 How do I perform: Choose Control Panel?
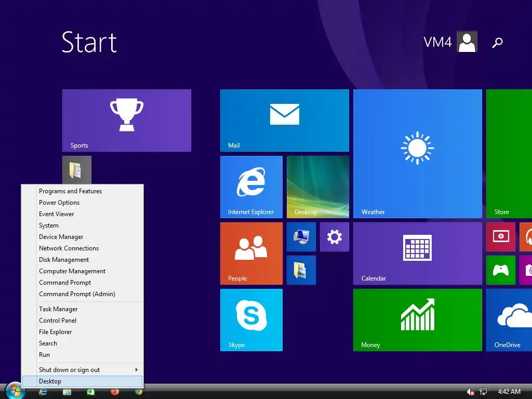tap(83, 320)
